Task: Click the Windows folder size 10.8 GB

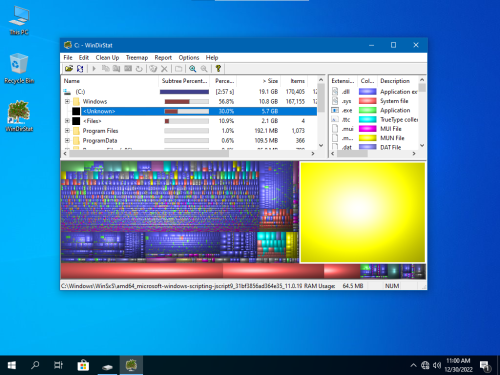Action: (268, 101)
